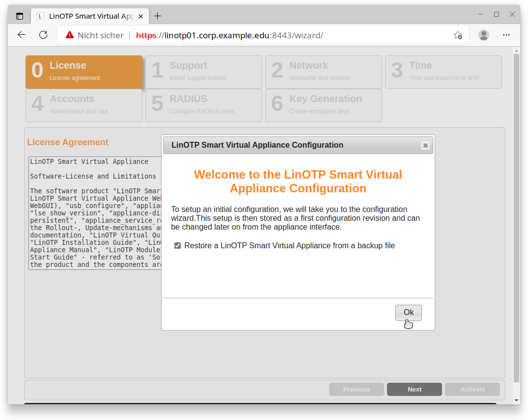The height and width of the screenshot is (420, 528).
Task: Uncheck the Restore from backup file checkbox
Action: click(x=178, y=246)
